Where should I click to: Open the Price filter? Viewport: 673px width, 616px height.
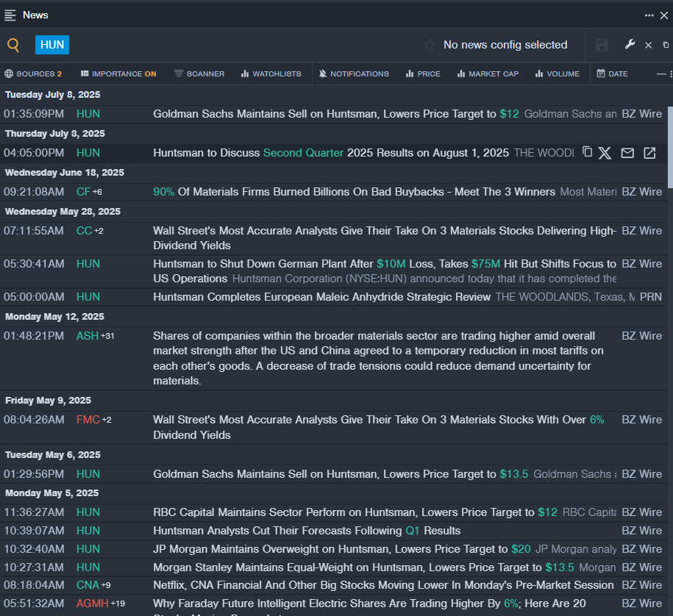[423, 74]
